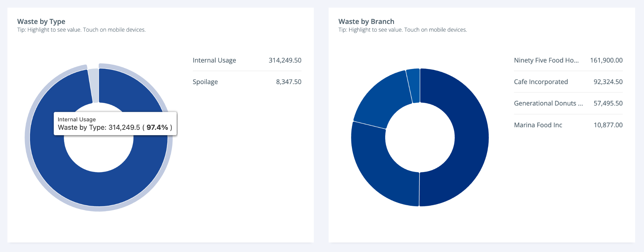
Task: Select Marina Food Inc in the legend
Action: [x=538, y=125]
